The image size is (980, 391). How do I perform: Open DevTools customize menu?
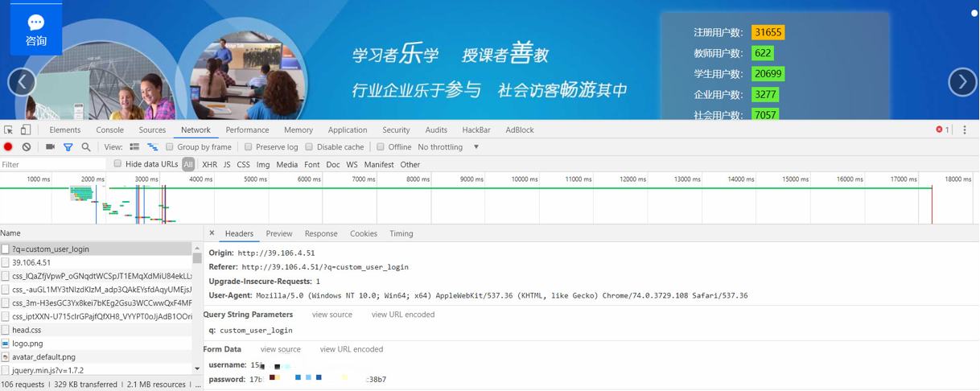(x=965, y=130)
